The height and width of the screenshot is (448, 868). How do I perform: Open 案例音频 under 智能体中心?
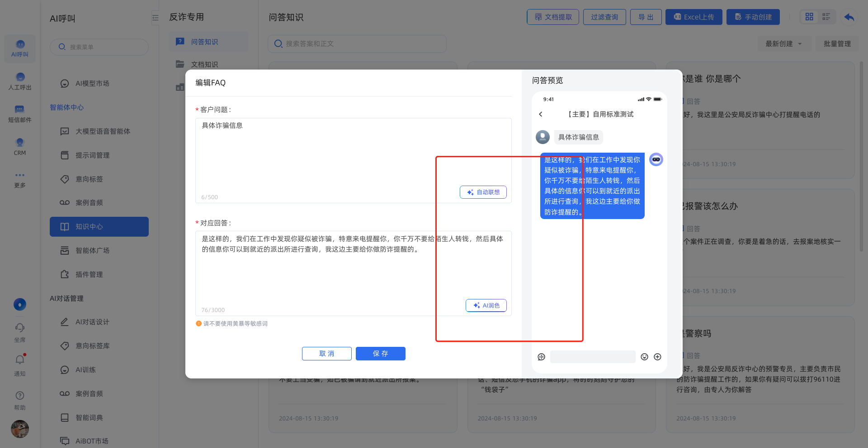[99, 202]
